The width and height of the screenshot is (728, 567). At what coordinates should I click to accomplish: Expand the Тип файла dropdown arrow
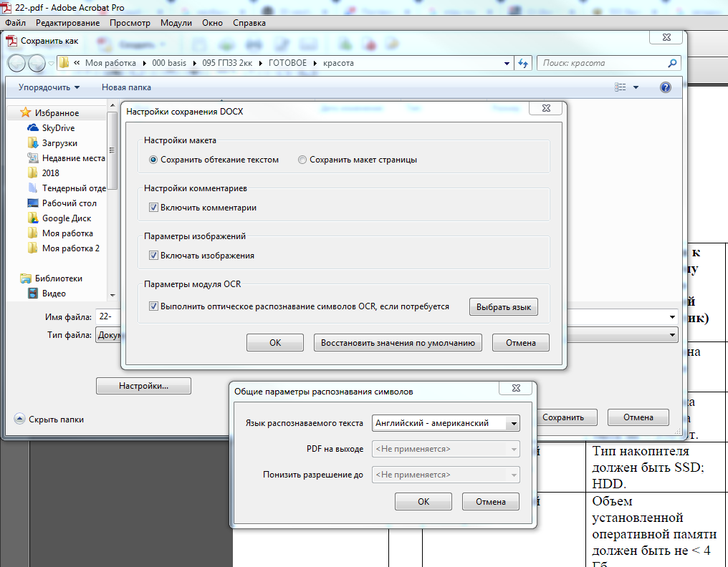click(x=672, y=334)
